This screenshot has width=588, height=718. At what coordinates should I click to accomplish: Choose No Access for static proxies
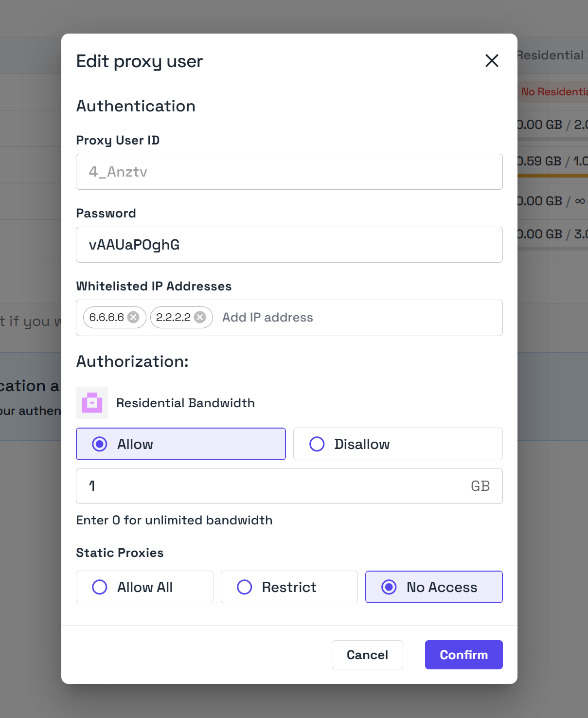click(x=434, y=587)
